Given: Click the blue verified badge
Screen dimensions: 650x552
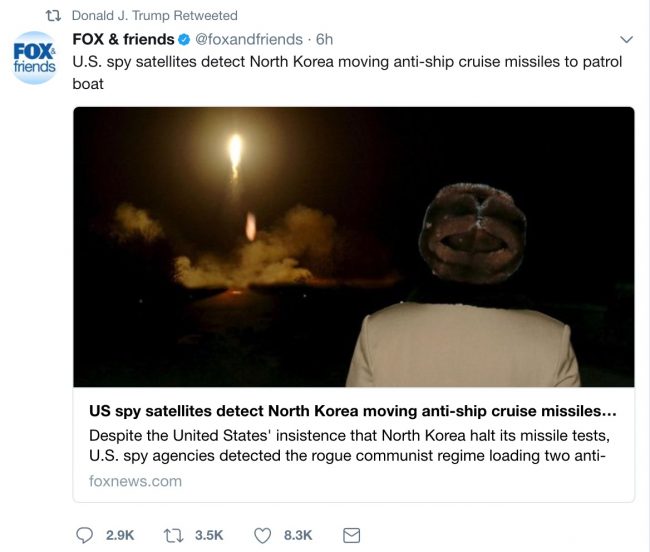Looking at the screenshot, I should pyautogui.click(x=183, y=40).
